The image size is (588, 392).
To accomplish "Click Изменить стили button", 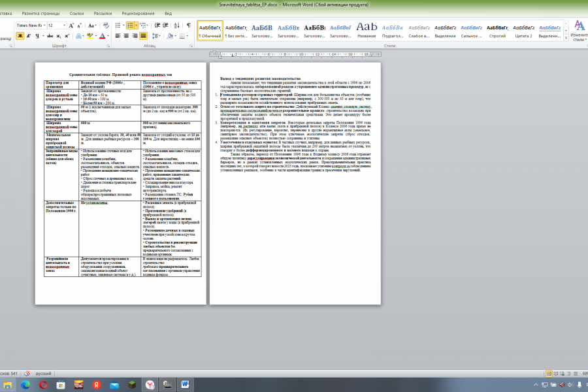I will [580, 31].
